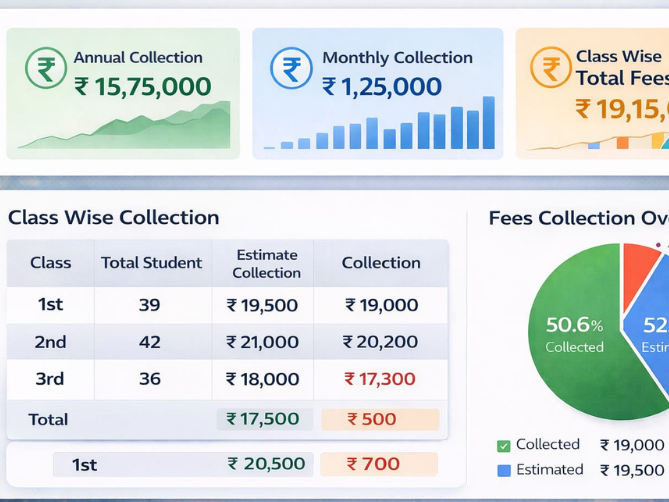This screenshot has width=669, height=502.
Task: Click the orange ₹ 500 cell
Action: pyautogui.click(x=380, y=419)
